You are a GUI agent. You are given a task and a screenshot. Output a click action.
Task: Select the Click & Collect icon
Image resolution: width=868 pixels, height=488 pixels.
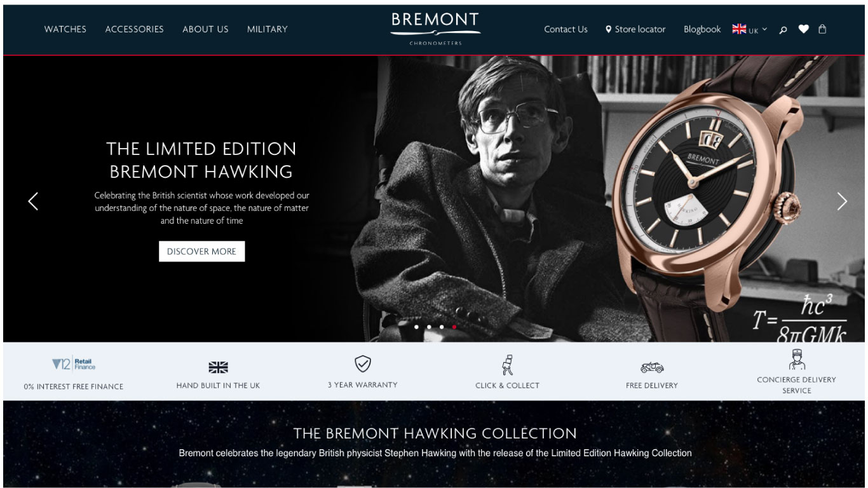pyautogui.click(x=507, y=365)
